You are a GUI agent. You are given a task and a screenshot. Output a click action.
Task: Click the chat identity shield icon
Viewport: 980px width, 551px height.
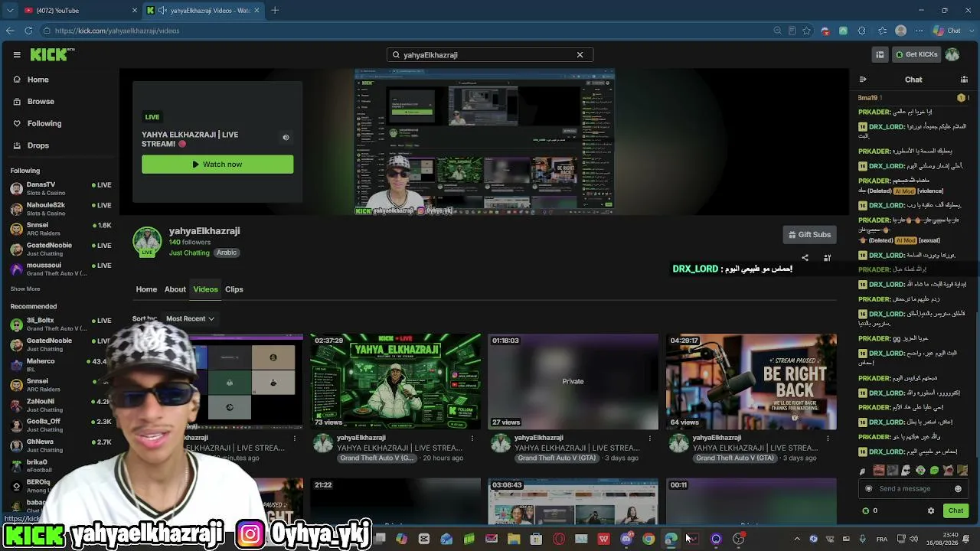[x=868, y=489]
